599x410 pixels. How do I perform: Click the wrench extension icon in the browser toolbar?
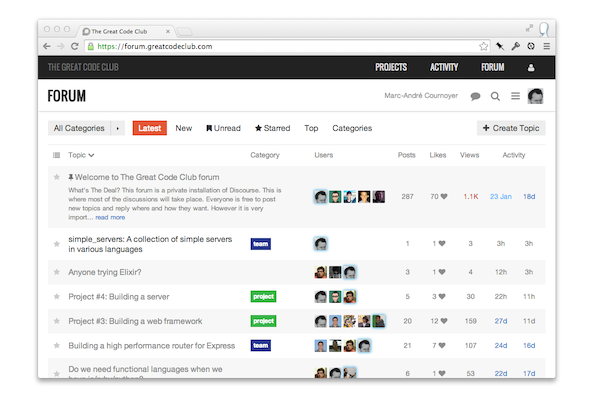coord(516,46)
